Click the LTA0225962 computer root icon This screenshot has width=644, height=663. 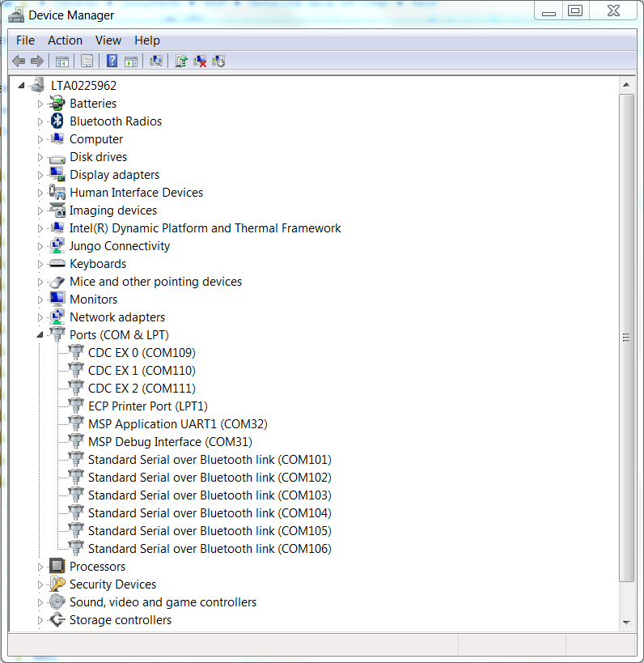point(37,85)
